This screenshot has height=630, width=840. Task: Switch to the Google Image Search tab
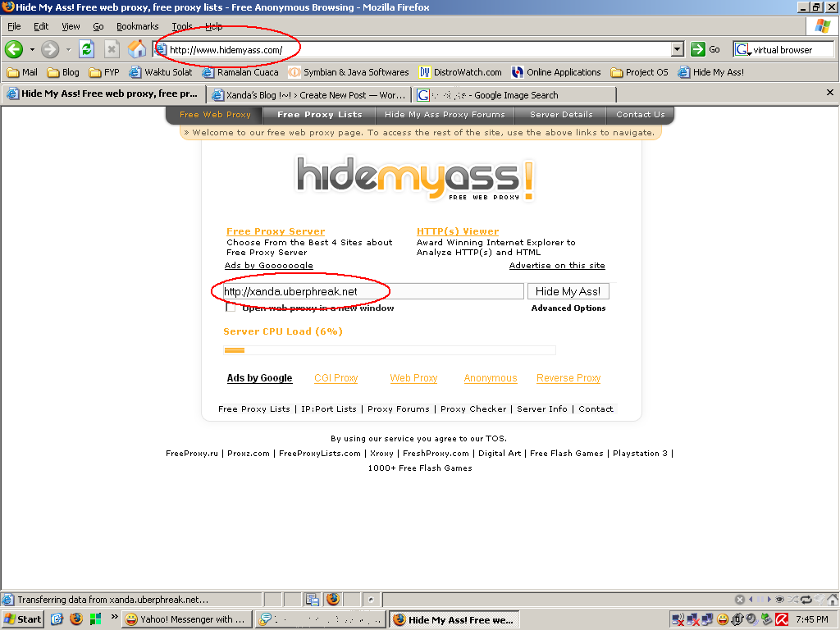click(x=514, y=95)
